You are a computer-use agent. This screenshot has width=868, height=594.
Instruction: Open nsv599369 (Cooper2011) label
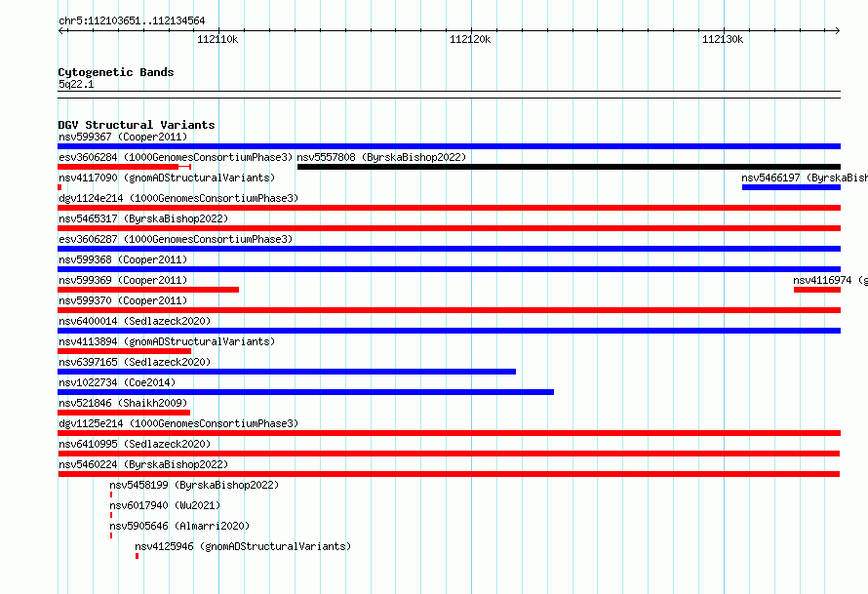coord(123,280)
